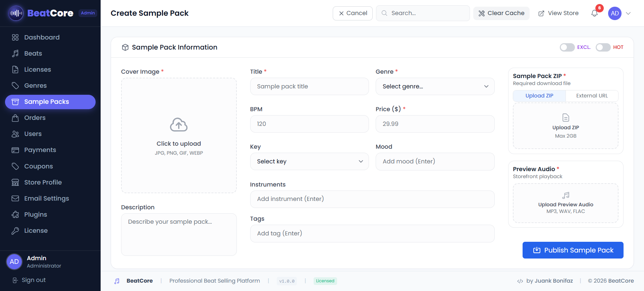The height and width of the screenshot is (291, 644).
Task: Click the cloud upload icon for cover image
Action: (178, 125)
